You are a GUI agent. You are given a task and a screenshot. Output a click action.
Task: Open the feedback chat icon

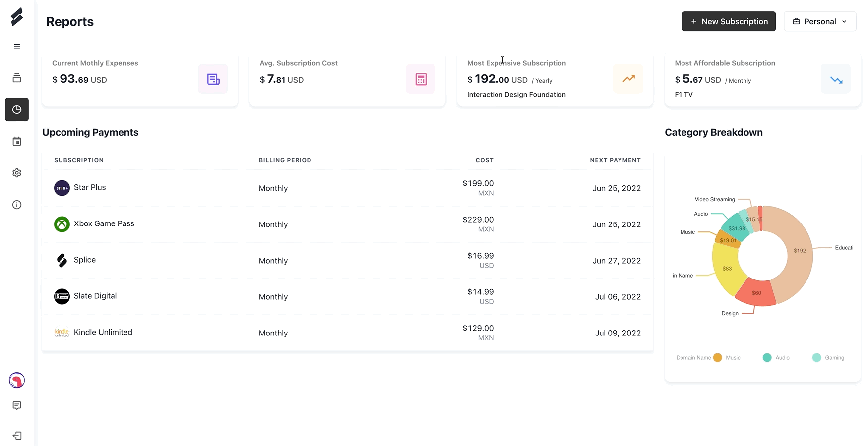click(x=16, y=405)
